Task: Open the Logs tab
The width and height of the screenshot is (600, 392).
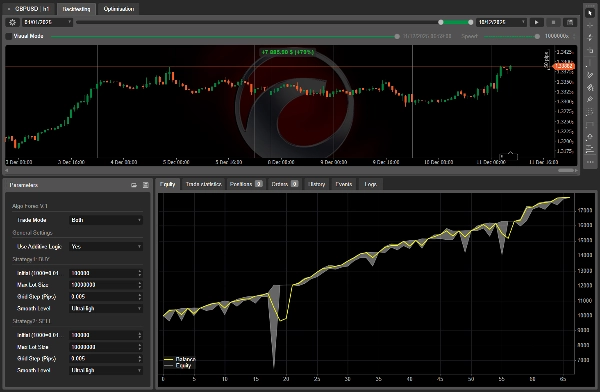Action: (x=370, y=184)
